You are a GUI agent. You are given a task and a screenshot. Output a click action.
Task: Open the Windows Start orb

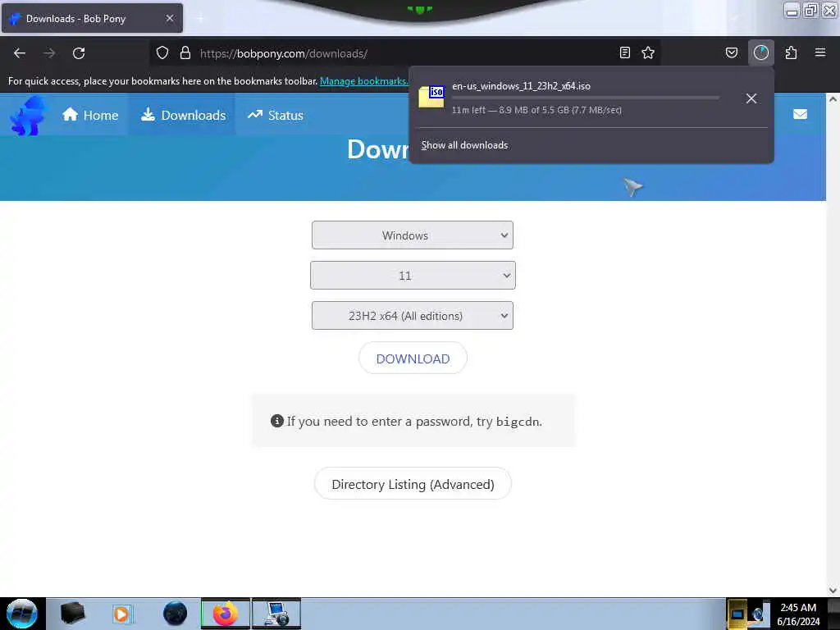tap(22, 614)
